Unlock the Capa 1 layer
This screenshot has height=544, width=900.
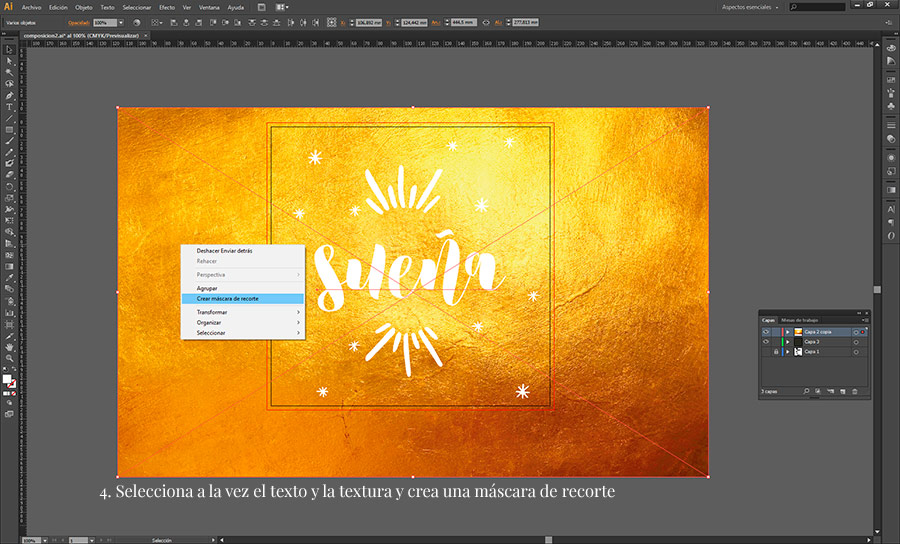776,352
